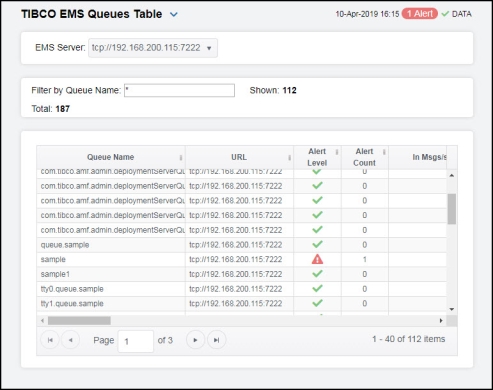This screenshot has height=390, width=493.
Task: Click the page number input box
Action: [136, 341]
